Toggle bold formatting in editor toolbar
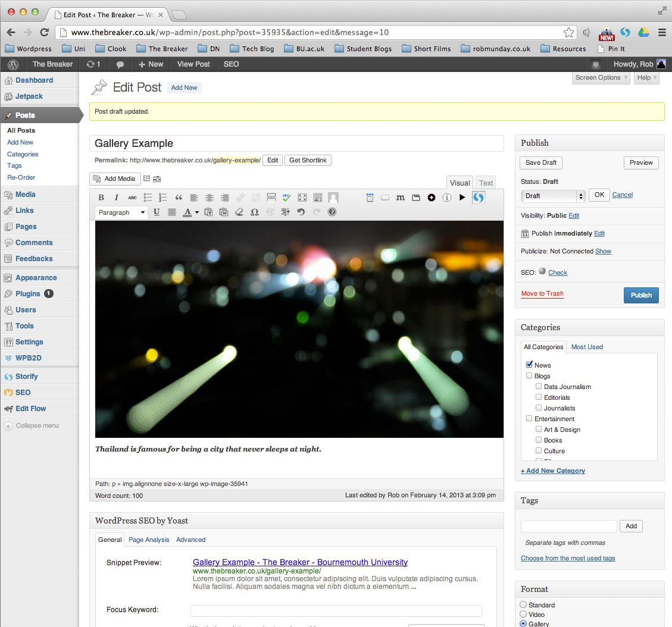Image resolution: width=672 pixels, height=627 pixels. (101, 197)
